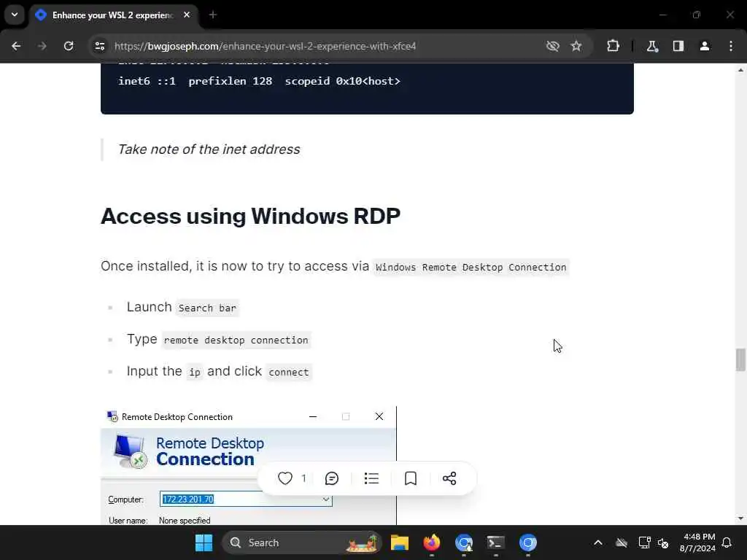This screenshot has width=747, height=560.
Task: Open a new browser tab
Action: point(213,15)
